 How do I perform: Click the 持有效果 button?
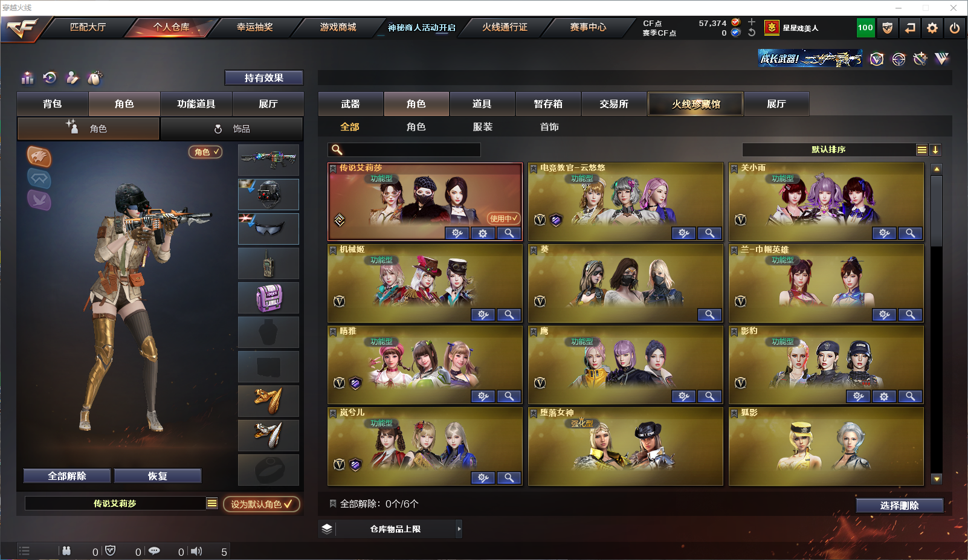pyautogui.click(x=263, y=78)
